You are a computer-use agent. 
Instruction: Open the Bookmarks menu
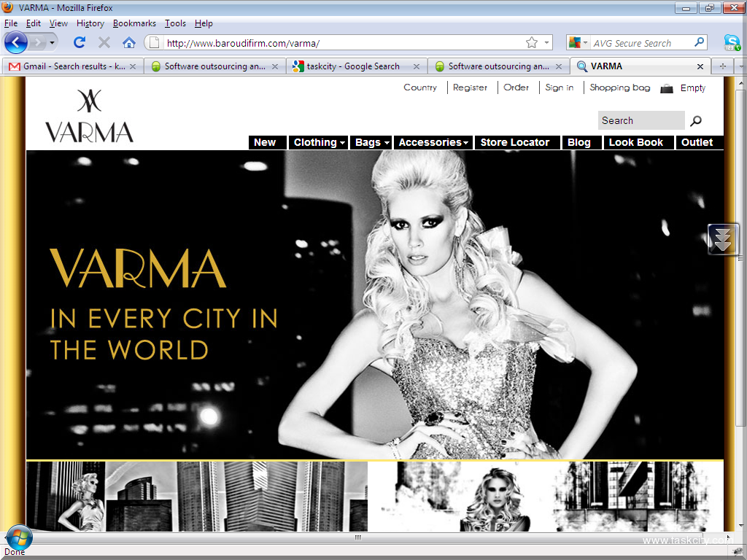(134, 23)
